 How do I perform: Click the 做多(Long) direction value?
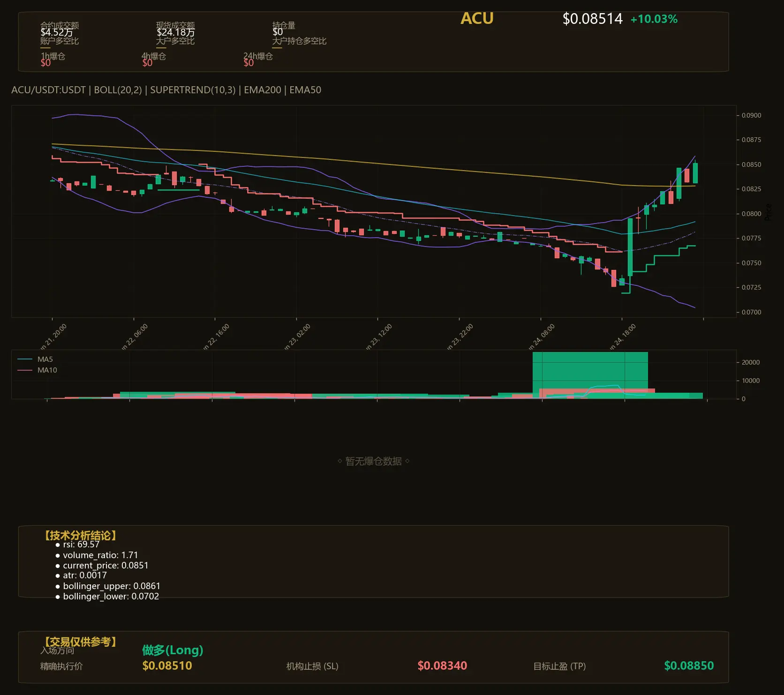(173, 650)
